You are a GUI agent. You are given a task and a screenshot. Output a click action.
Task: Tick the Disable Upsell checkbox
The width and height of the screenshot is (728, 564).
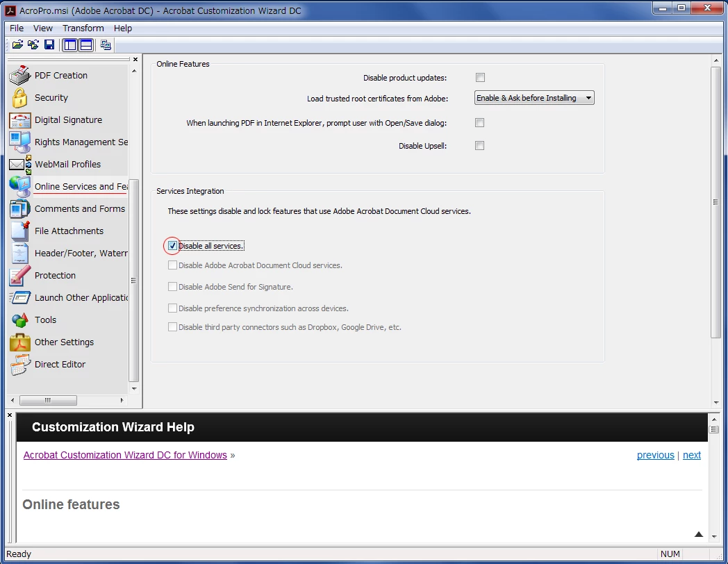(479, 146)
